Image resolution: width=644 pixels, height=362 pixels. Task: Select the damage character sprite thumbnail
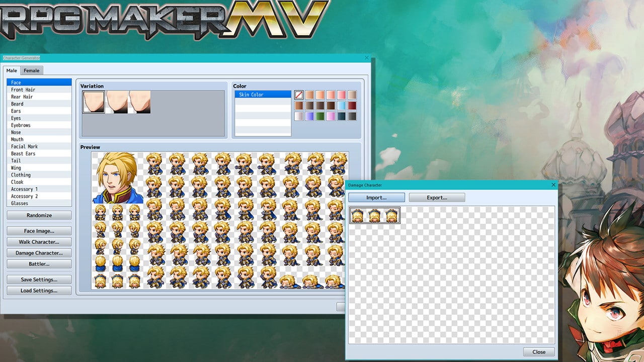tap(375, 215)
